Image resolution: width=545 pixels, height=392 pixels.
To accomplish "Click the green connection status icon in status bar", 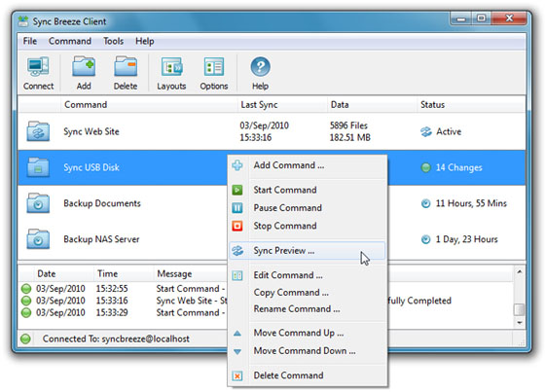I will pyautogui.click(x=25, y=339).
